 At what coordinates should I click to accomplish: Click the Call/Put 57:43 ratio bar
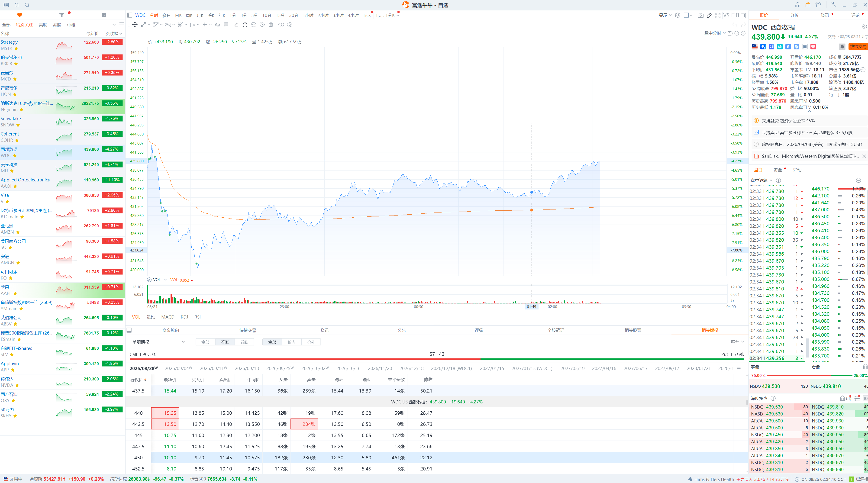click(x=437, y=359)
